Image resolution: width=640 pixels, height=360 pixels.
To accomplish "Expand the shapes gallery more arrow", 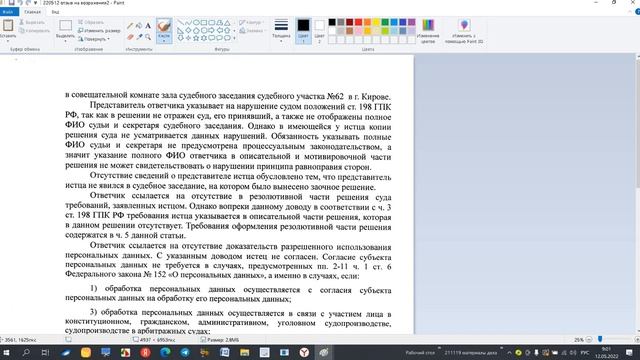I will 234,38.
